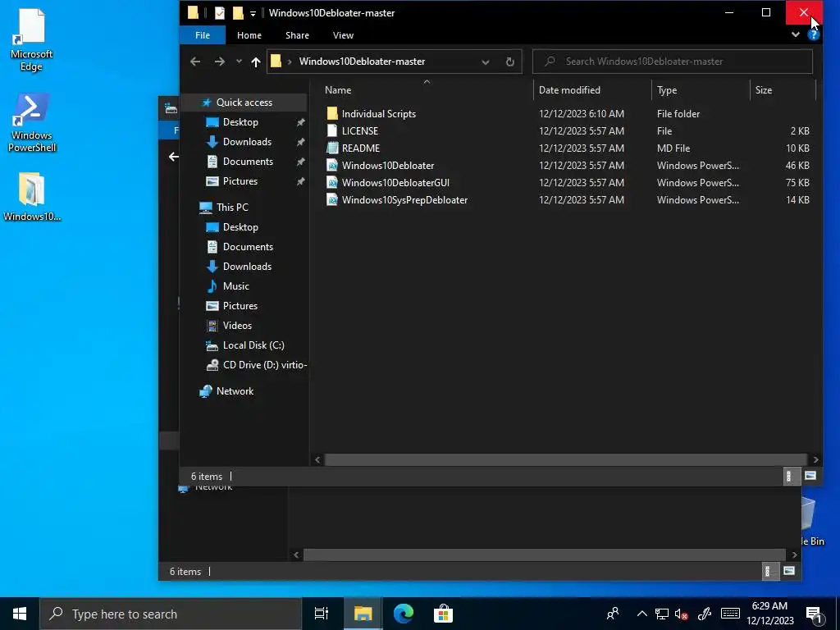Viewport: 840px width, 630px height.
Task: Select the Windows10DebloaterGUI script icon
Action: coord(332,182)
